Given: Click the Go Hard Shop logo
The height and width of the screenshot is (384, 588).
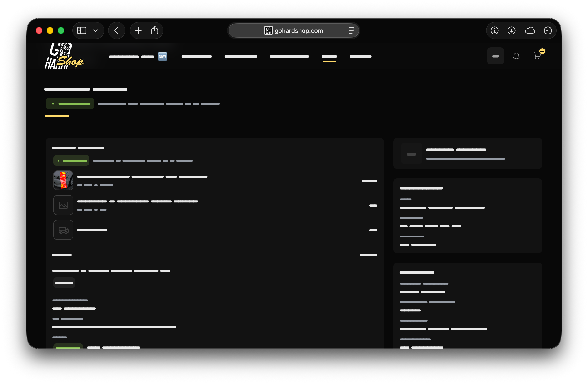Looking at the screenshot, I should 64,56.
